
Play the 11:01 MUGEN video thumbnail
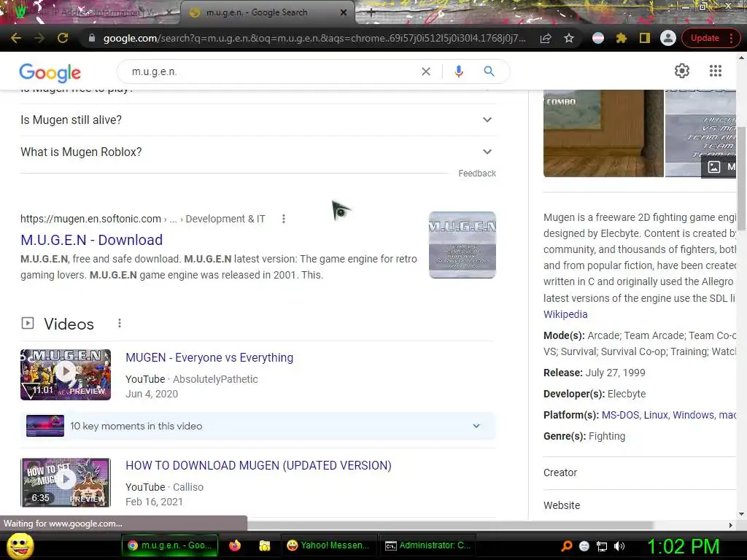(66, 374)
